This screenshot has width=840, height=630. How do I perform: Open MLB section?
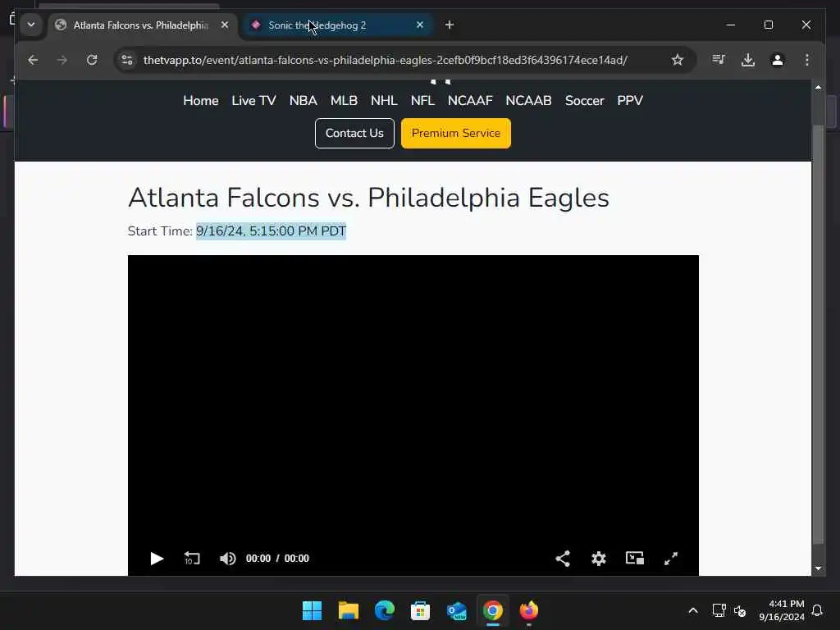point(344,101)
